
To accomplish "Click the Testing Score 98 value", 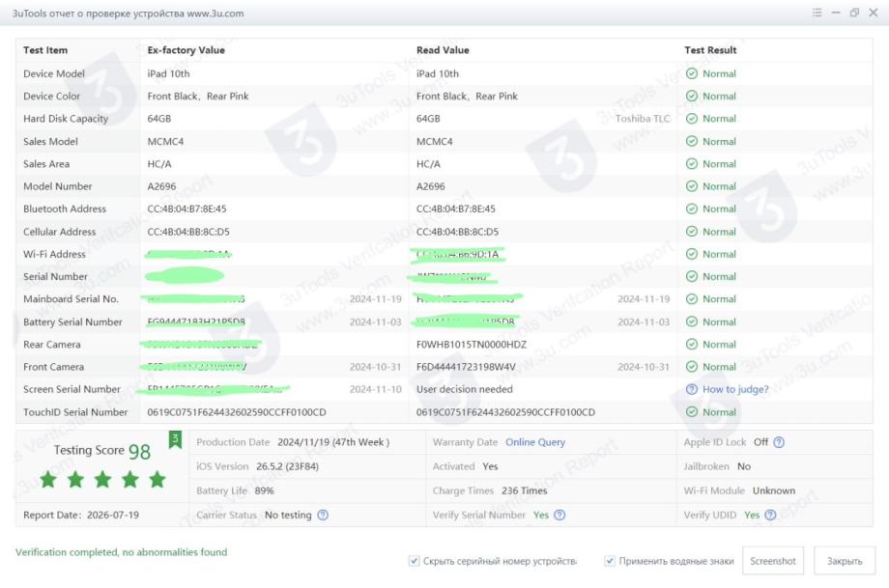I will pyautogui.click(x=139, y=452).
